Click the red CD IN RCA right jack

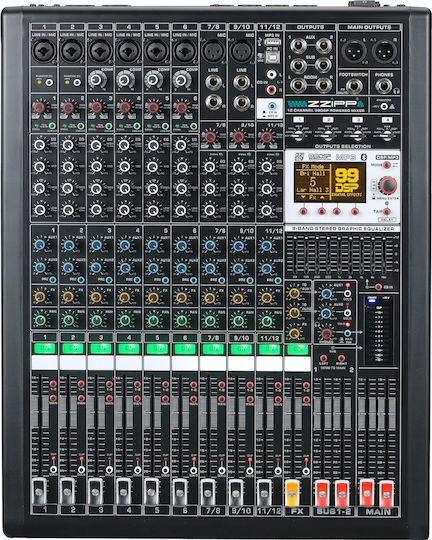pos(272,90)
